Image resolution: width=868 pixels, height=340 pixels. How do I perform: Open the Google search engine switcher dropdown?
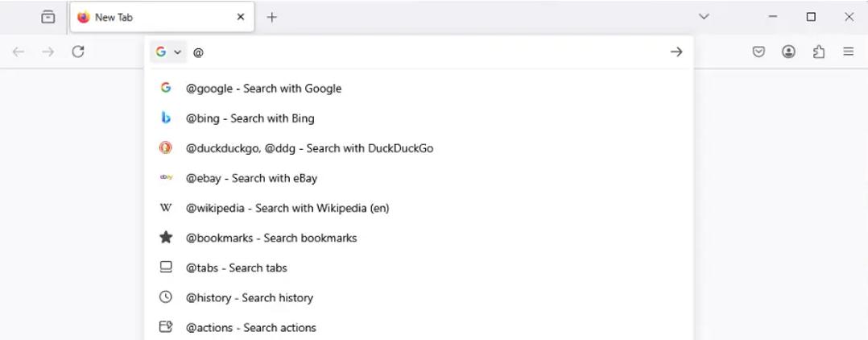[x=168, y=52]
